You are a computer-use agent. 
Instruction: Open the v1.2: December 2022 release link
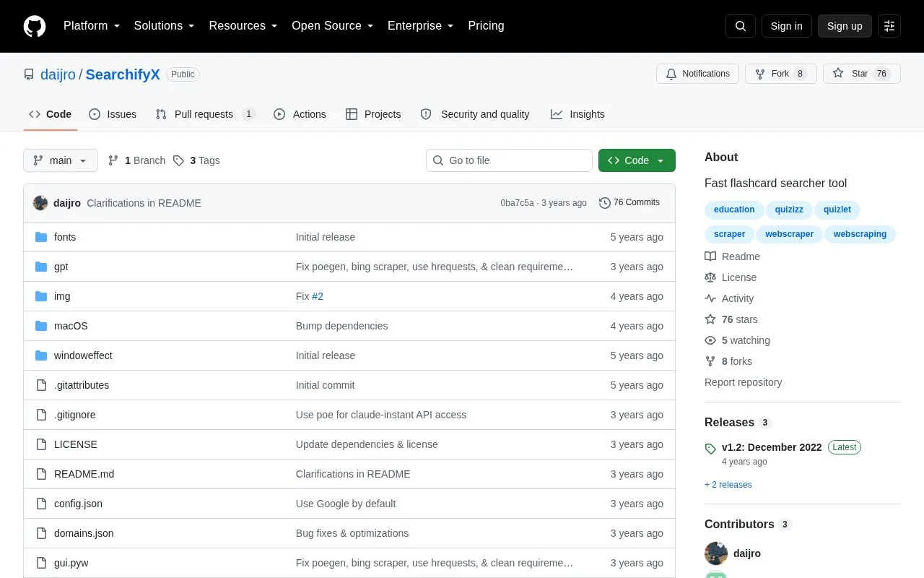[x=772, y=447]
